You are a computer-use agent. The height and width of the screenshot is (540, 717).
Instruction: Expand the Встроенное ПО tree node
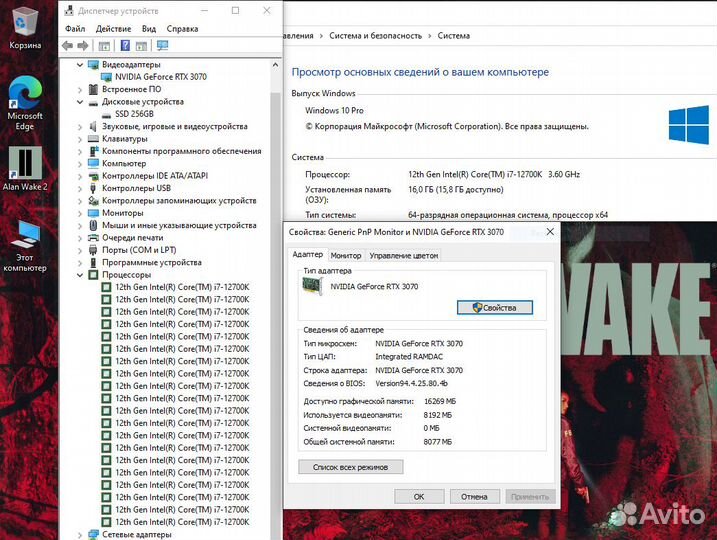[x=80, y=90]
